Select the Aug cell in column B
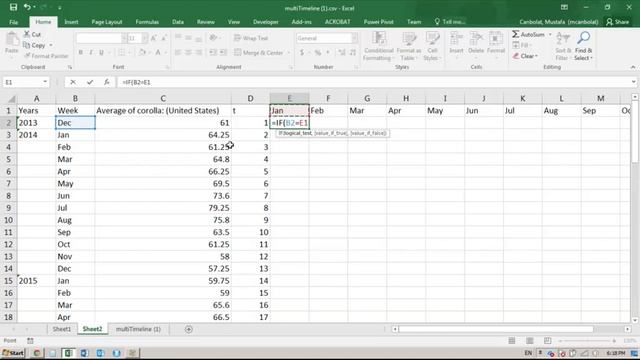The height and width of the screenshot is (360, 640). coord(75,220)
